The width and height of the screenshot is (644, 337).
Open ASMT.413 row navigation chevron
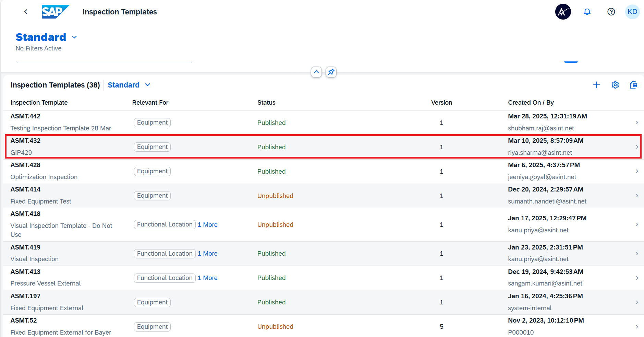637,278
